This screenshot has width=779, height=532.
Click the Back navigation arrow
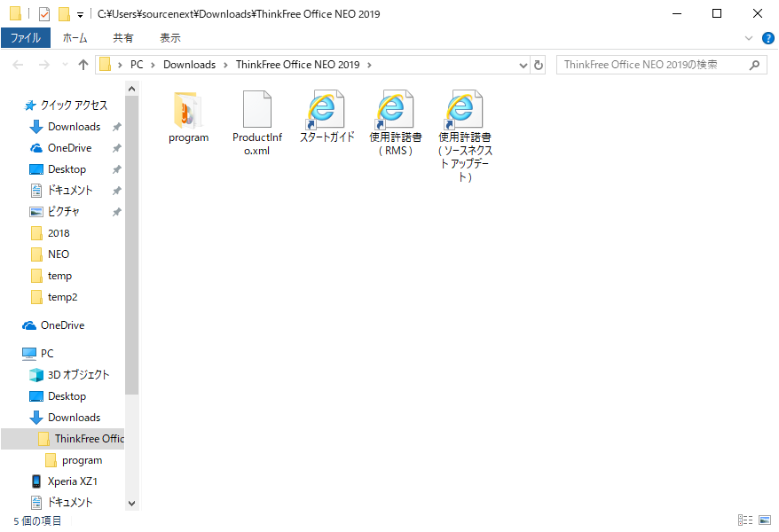(18, 65)
